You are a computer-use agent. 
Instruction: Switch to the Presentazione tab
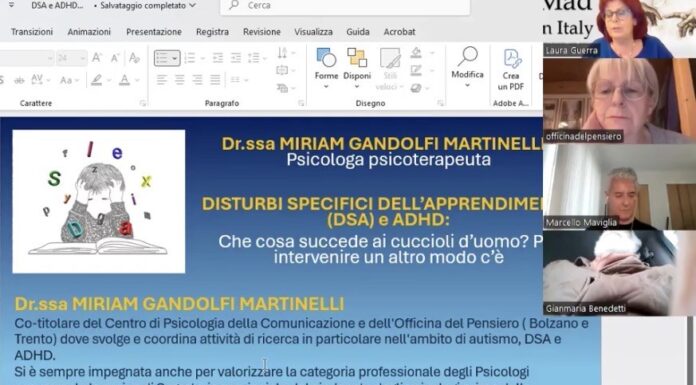coord(154,32)
